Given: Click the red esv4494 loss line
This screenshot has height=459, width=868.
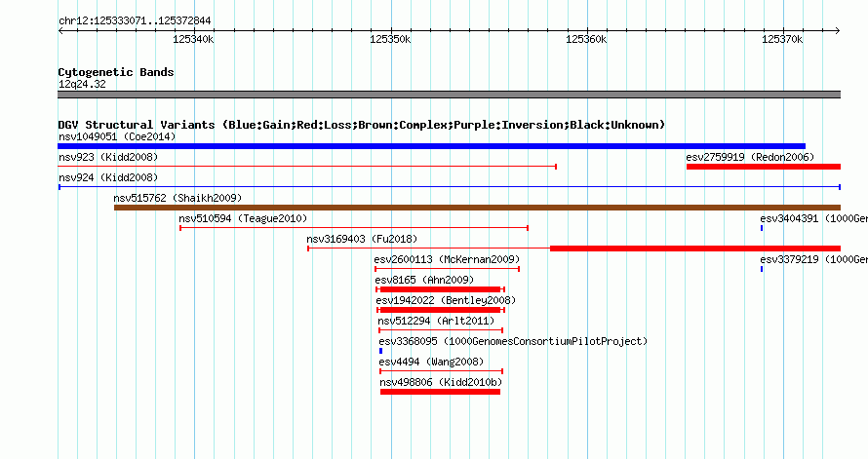Looking at the screenshot, I should tap(441, 371).
